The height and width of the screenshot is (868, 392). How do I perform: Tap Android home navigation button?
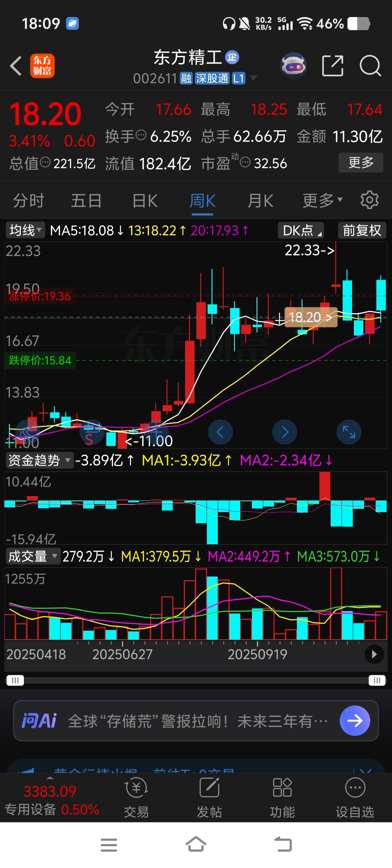(196, 845)
